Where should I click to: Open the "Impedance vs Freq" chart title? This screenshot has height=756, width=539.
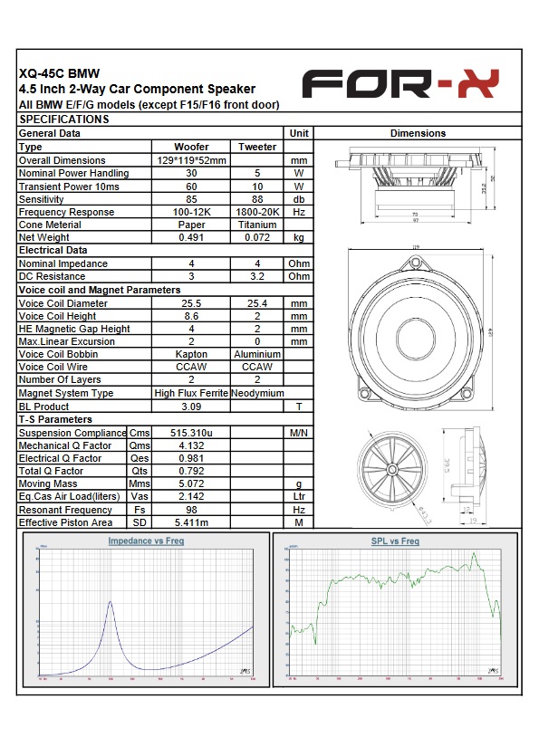click(x=146, y=541)
